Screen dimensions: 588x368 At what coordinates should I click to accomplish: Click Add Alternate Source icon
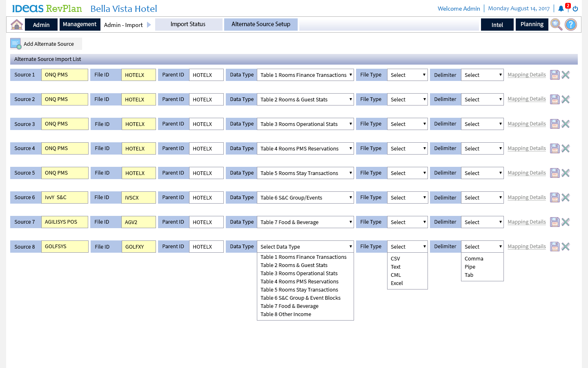(x=16, y=44)
